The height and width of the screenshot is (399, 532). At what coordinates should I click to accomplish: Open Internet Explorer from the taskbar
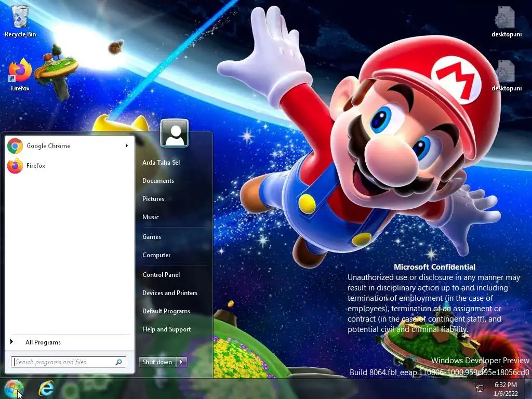click(46, 389)
